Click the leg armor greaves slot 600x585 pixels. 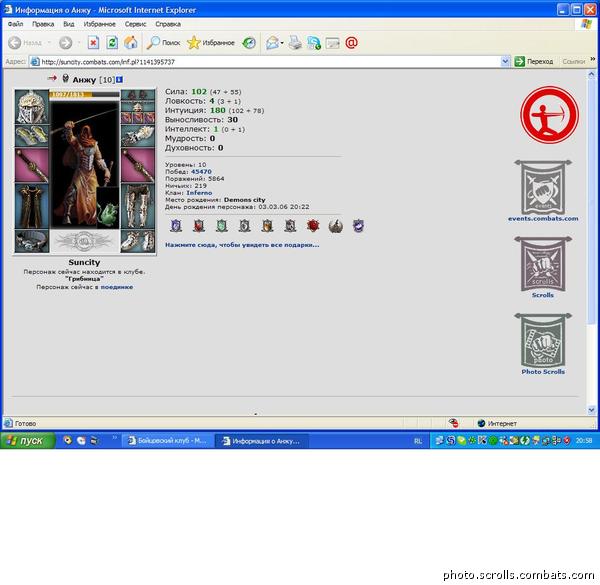(138, 206)
